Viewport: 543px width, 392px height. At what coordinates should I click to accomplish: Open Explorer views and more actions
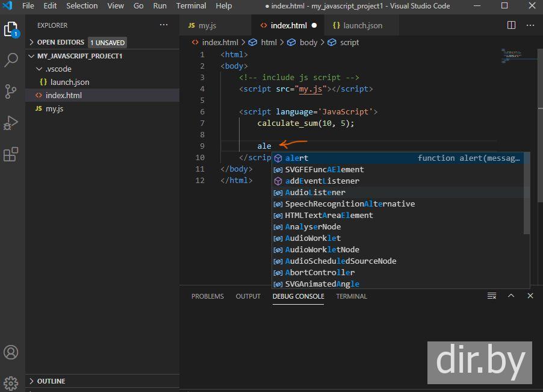point(164,25)
